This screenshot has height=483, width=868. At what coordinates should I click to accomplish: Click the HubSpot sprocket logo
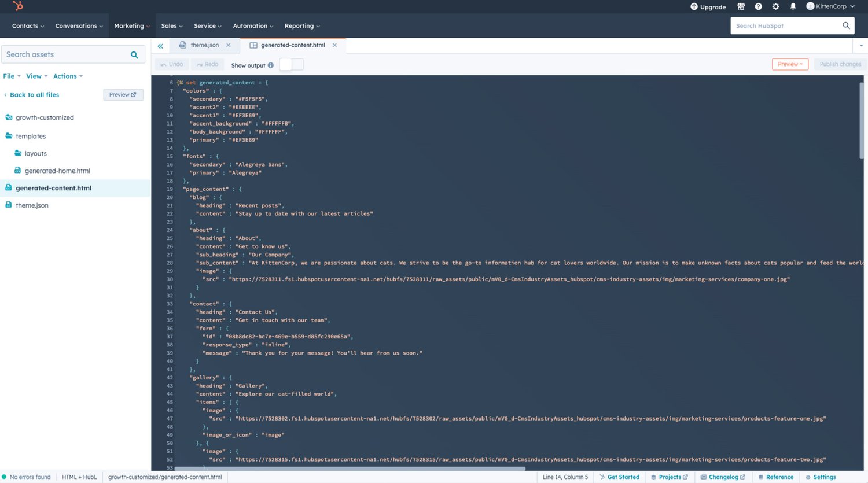pyautogui.click(x=18, y=6)
